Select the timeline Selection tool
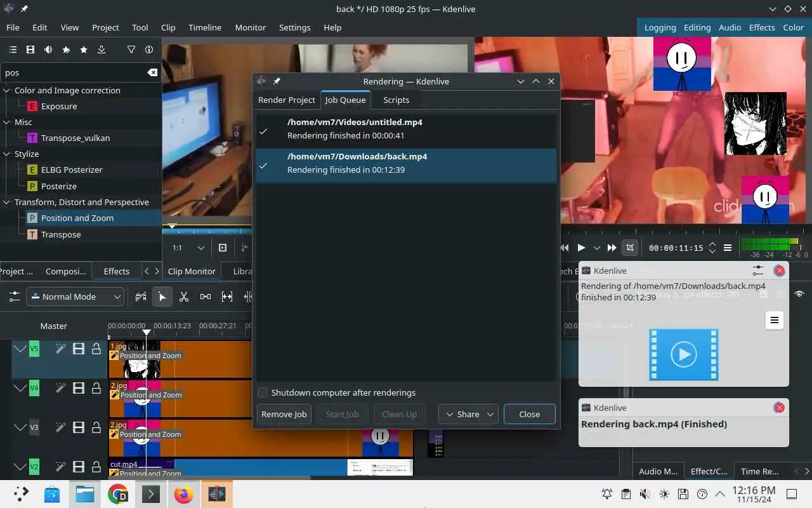The width and height of the screenshot is (812, 508). pos(162,297)
